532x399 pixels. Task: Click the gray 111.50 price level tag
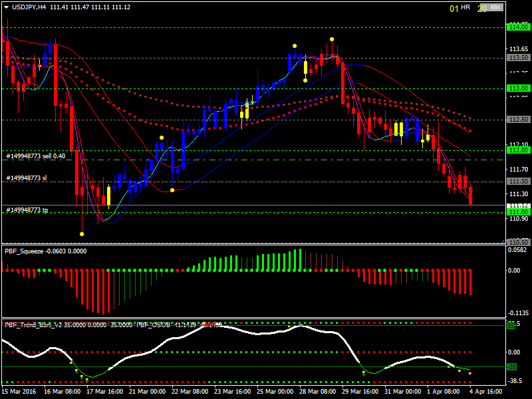point(518,182)
